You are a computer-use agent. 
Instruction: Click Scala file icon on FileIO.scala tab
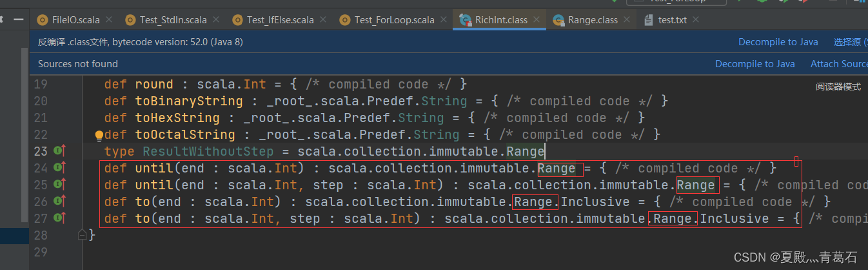(43, 20)
